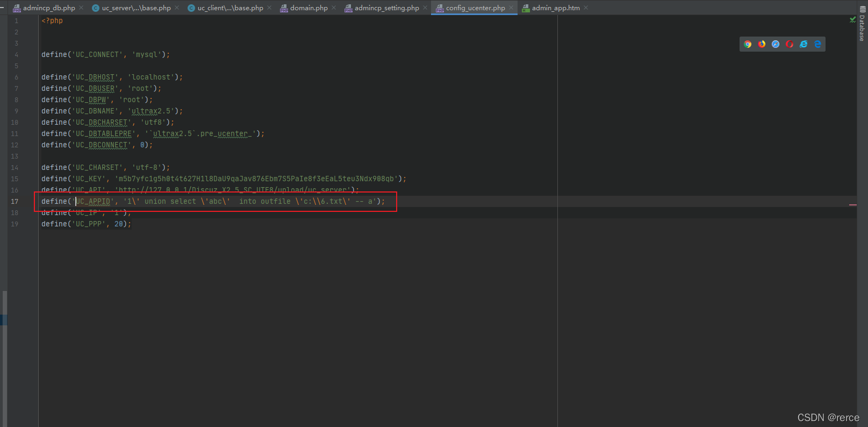The image size is (868, 427).
Task: Click the red error stripe marker
Action: pos(852,205)
